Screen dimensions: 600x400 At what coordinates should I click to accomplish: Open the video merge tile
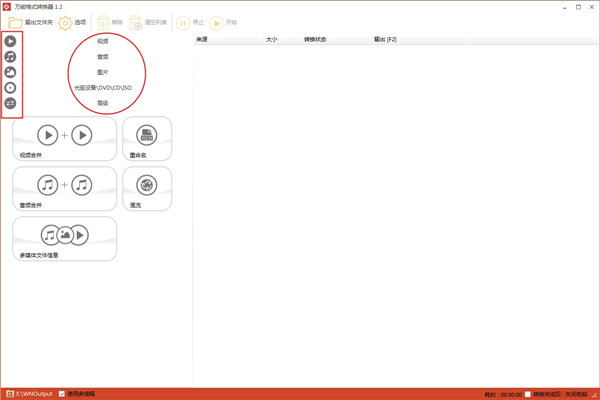click(65, 139)
